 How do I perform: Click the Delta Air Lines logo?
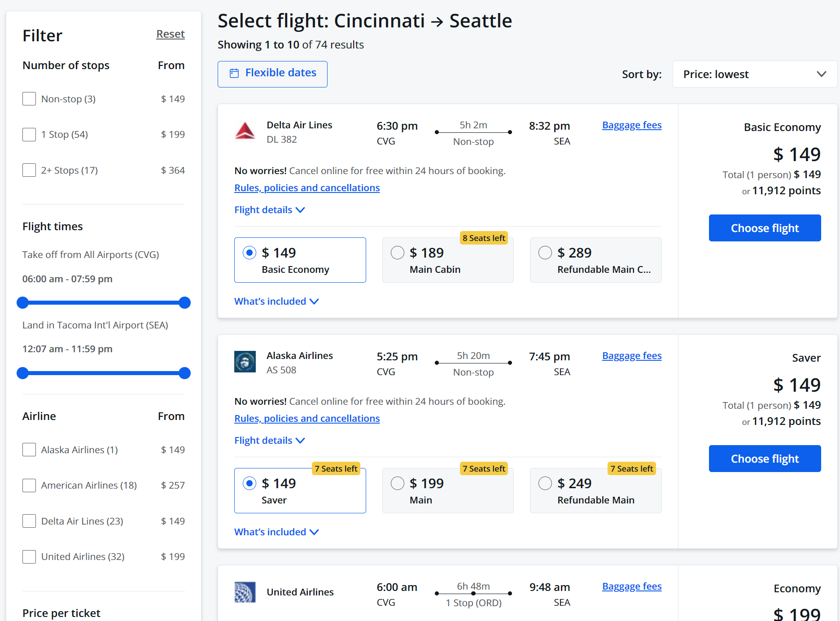tap(245, 131)
